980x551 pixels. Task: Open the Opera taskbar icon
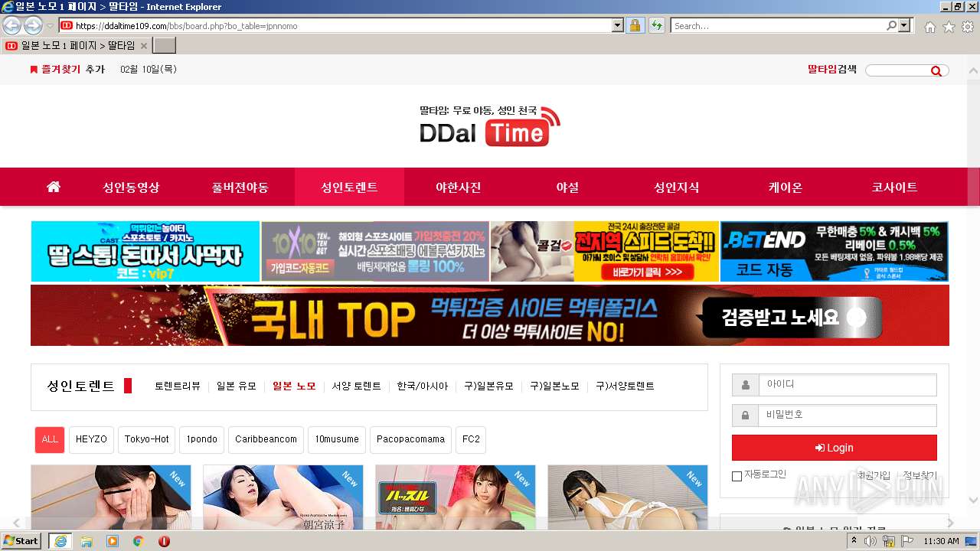164,541
